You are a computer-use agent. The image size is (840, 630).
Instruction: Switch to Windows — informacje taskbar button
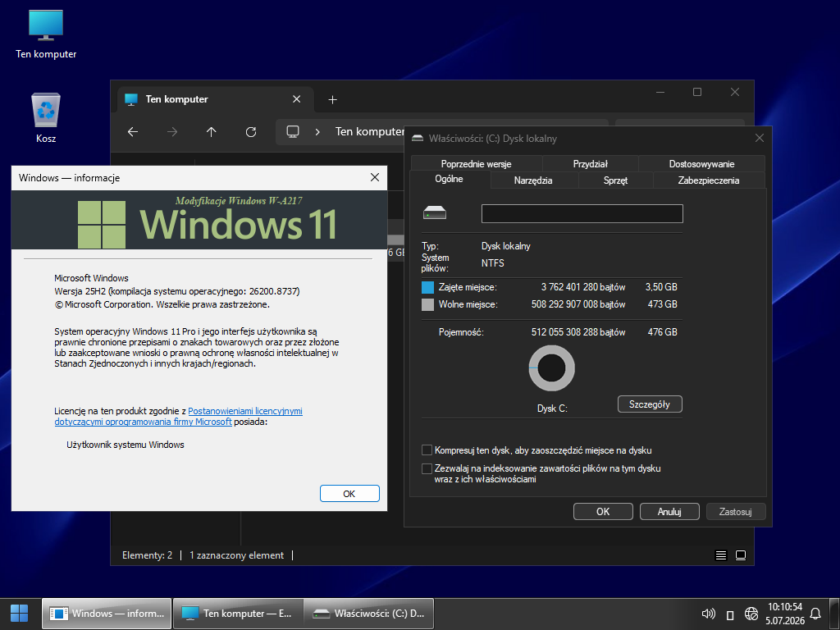tap(107, 614)
